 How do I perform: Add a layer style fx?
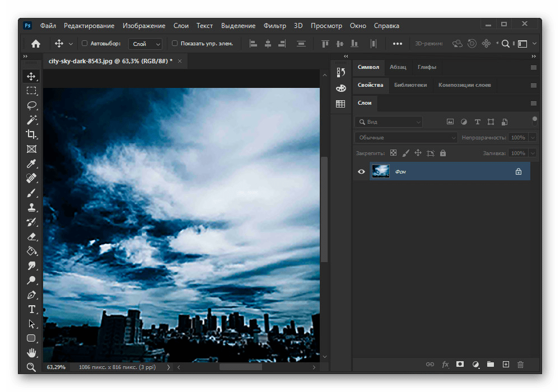[x=445, y=365]
